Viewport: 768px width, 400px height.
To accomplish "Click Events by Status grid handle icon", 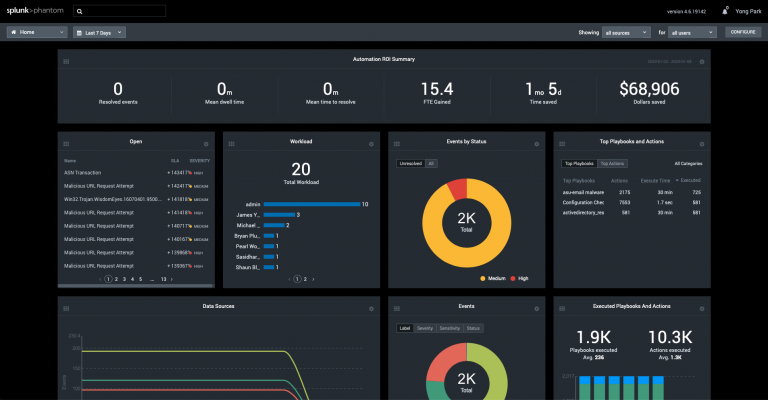I will (397, 144).
